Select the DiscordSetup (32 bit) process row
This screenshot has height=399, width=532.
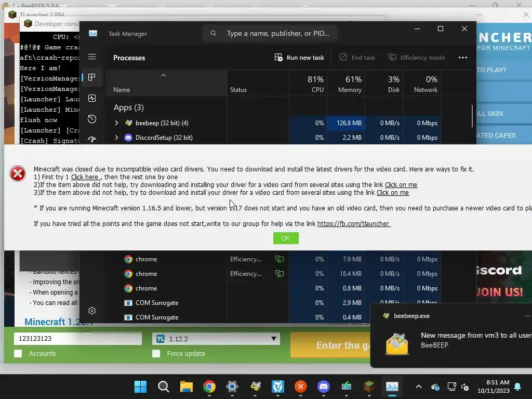(x=273, y=137)
